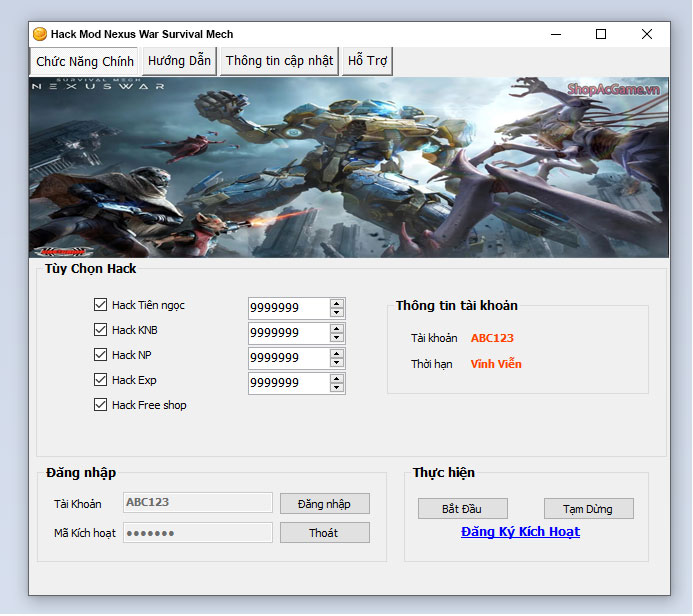Decrease the Hack Exp value with down arrow

(337, 388)
